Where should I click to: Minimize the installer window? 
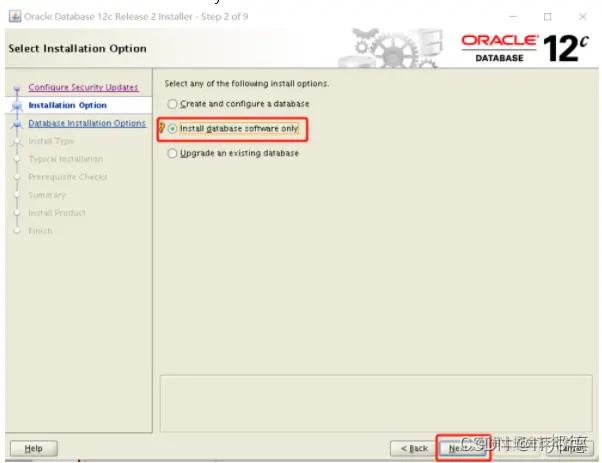coord(513,17)
